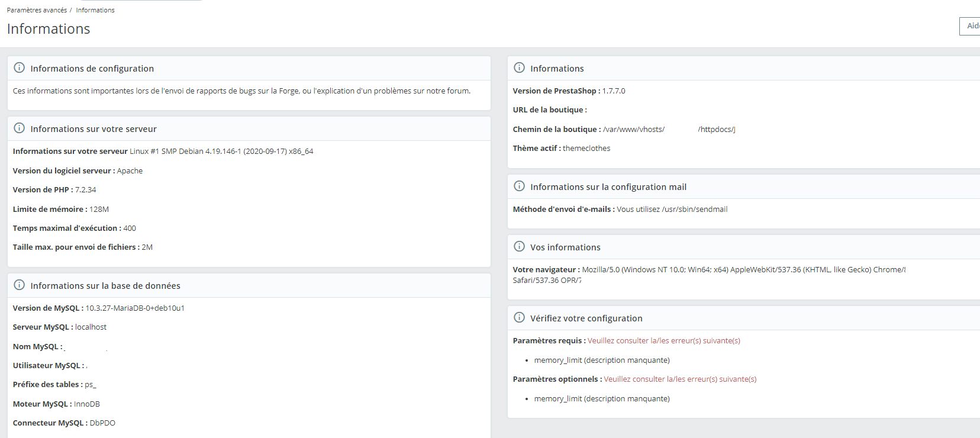The image size is (980, 438).
Task: Click info icon beside Informations sur la base de données
Action: pyautogui.click(x=19, y=285)
